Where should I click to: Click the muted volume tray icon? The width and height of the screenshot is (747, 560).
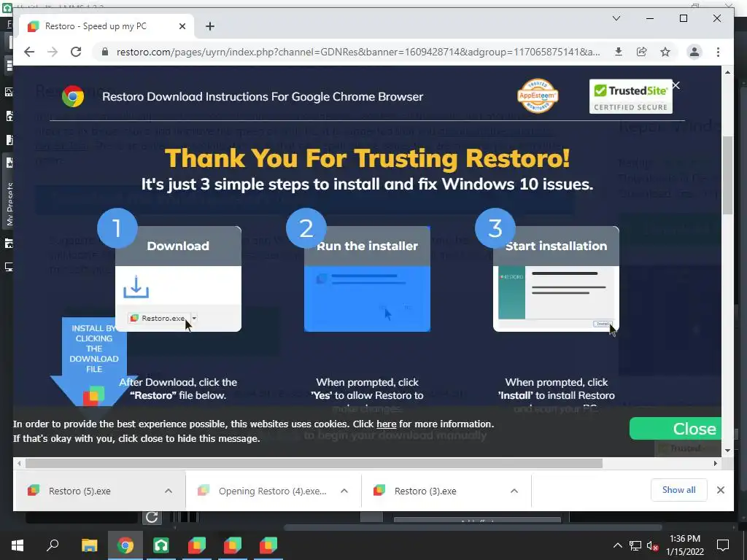coord(652,545)
